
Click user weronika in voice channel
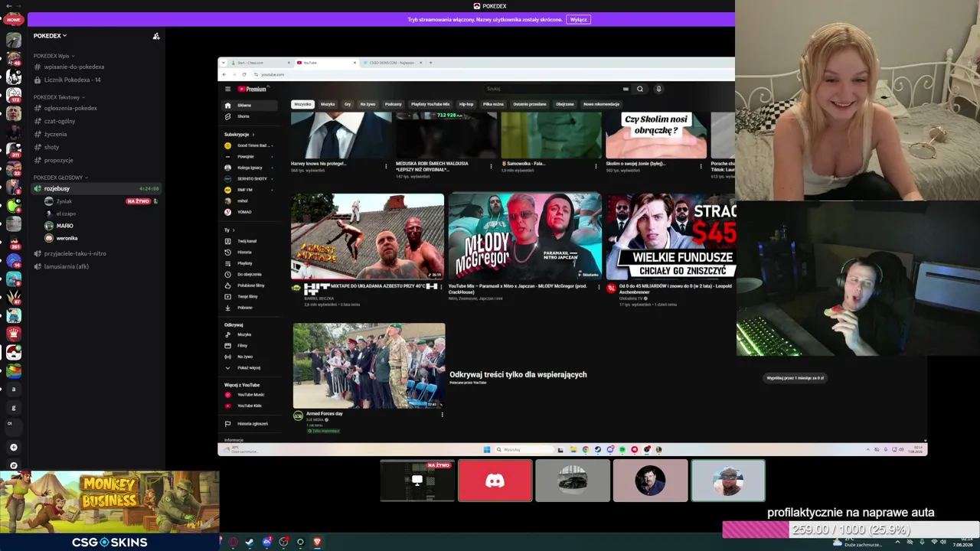tap(67, 238)
